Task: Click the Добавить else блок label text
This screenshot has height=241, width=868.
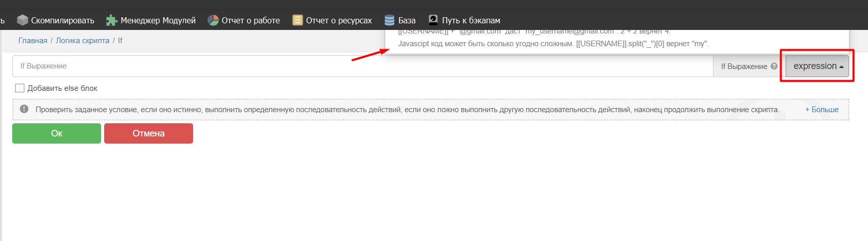Action: (63, 88)
